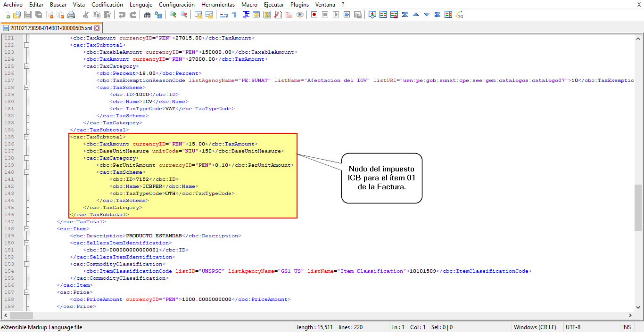
Task: Print the document using the printer icon
Action: [x=71, y=15]
